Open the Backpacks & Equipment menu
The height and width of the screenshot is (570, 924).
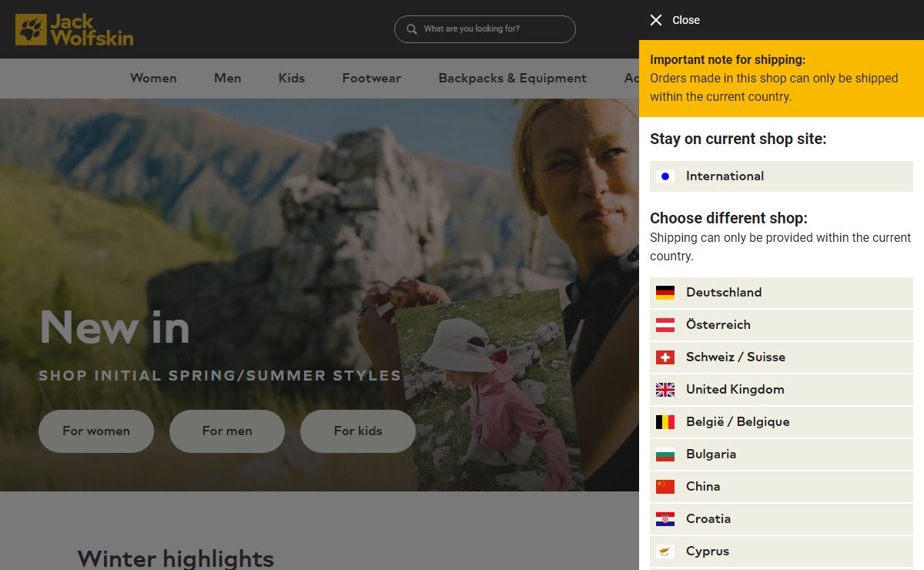[x=513, y=78]
